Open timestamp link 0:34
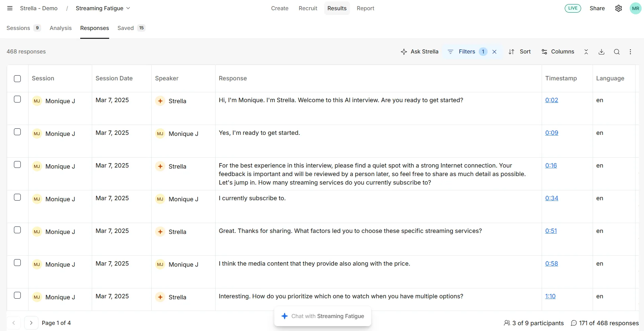 pyautogui.click(x=552, y=198)
